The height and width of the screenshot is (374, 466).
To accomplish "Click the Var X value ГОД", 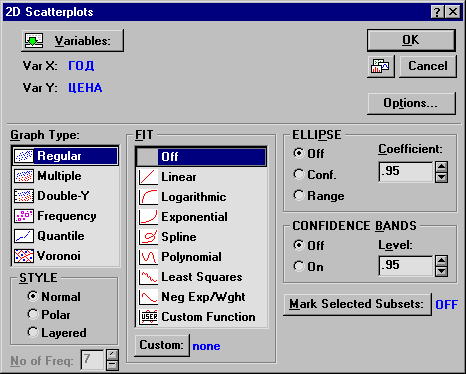I will pyautogui.click(x=81, y=66).
